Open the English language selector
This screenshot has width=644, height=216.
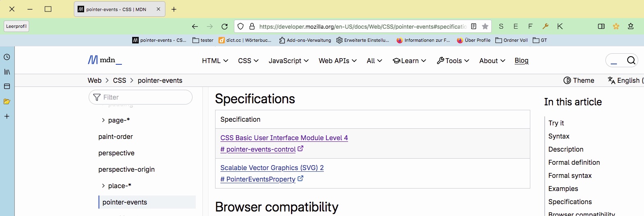pos(626,80)
